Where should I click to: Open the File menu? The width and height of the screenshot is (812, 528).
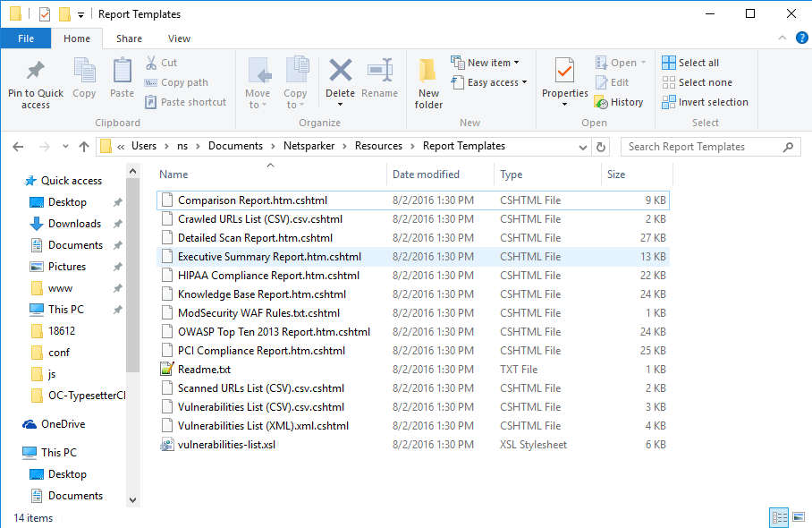click(26, 38)
